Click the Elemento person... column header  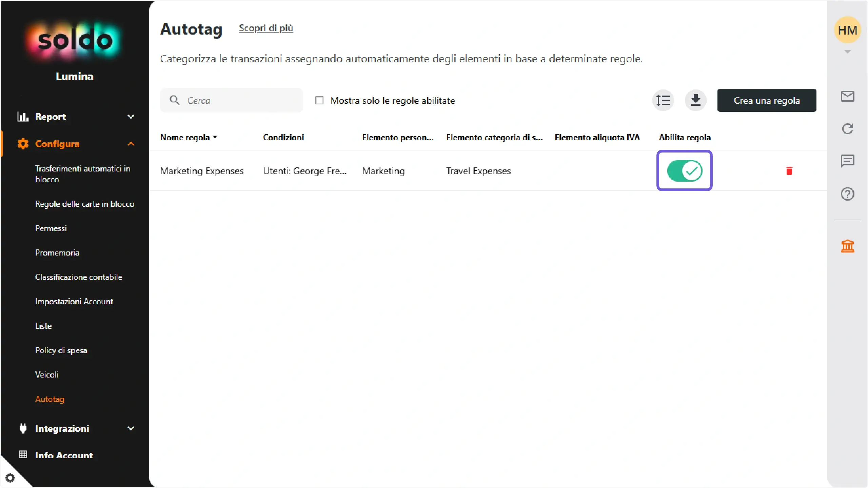[x=398, y=137]
